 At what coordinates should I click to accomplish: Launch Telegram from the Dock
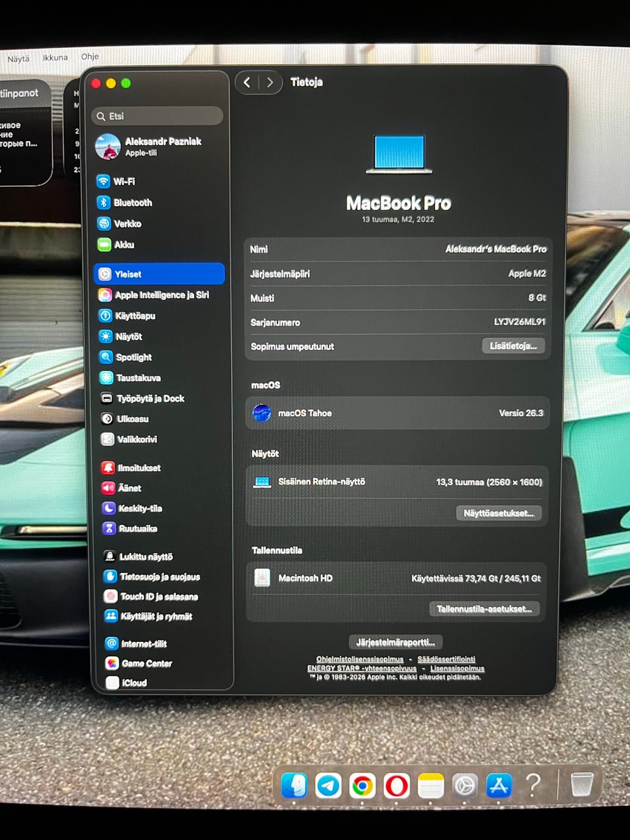pyautogui.click(x=329, y=785)
